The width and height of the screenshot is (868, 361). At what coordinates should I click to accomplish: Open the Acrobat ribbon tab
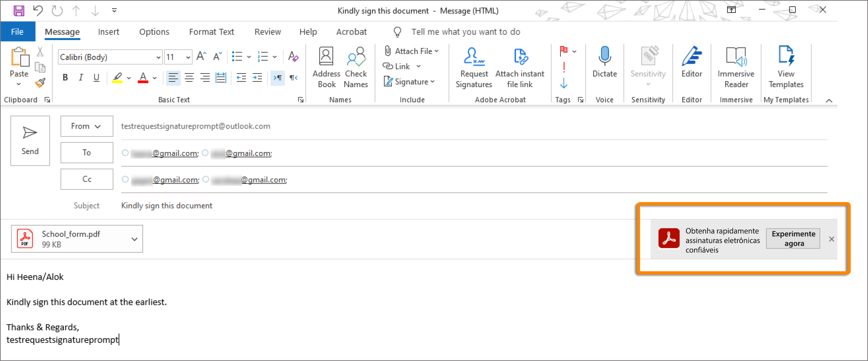click(x=351, y=32)
